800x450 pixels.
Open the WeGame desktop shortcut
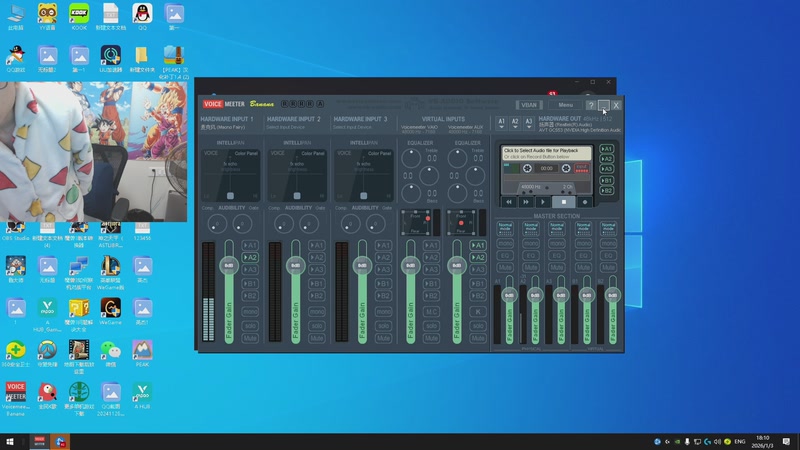click(x=111, y=312)
